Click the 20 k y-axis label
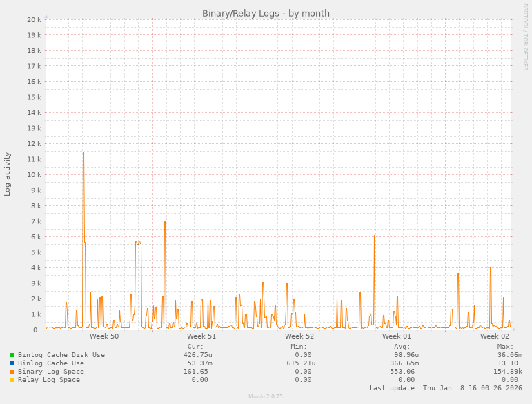 click(x=34, y=20)
